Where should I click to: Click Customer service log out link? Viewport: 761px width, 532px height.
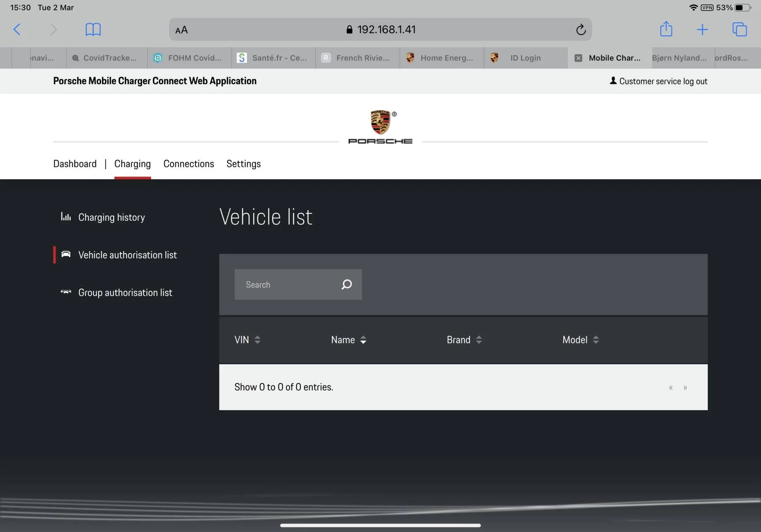[x=663, y=81]
